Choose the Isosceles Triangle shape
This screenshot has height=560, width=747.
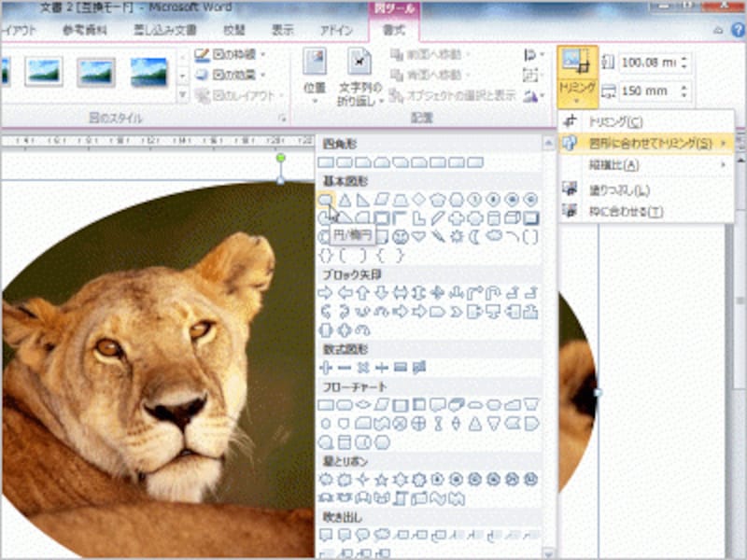coord(345,200)
